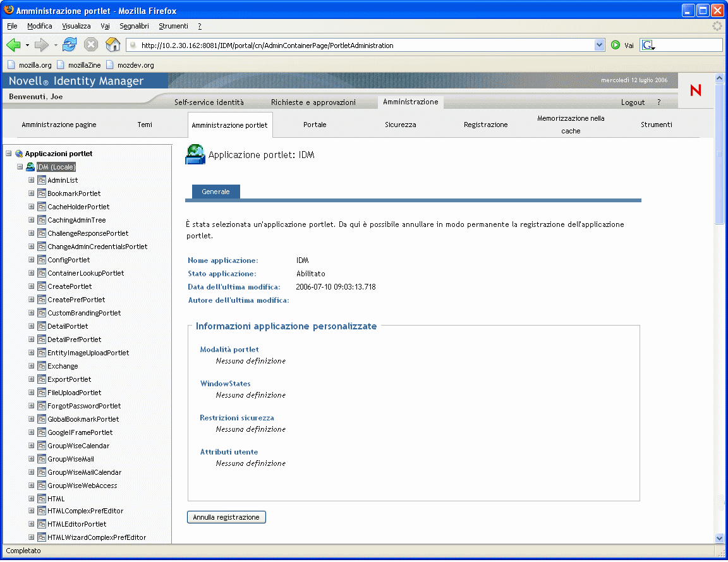Open the File menu
728x562 pixels.
click(12, 26)
